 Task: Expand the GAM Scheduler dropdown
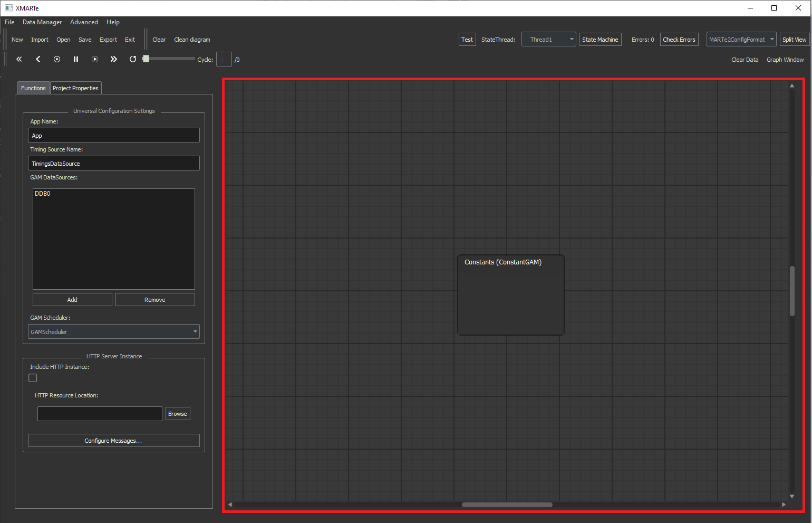tap(114, 332)
